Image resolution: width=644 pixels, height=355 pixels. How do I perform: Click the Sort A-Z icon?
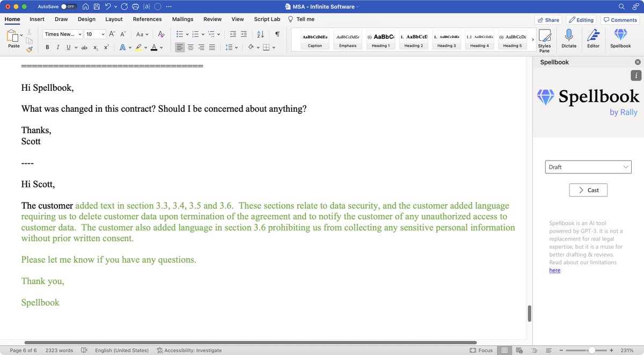pos(260,34)
